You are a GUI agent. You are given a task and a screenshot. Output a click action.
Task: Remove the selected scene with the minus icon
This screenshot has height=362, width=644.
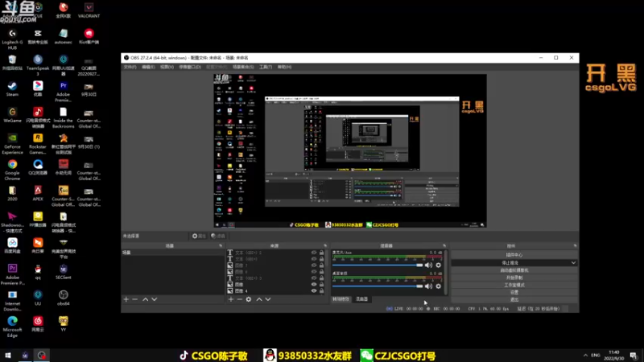coord(135,299)
